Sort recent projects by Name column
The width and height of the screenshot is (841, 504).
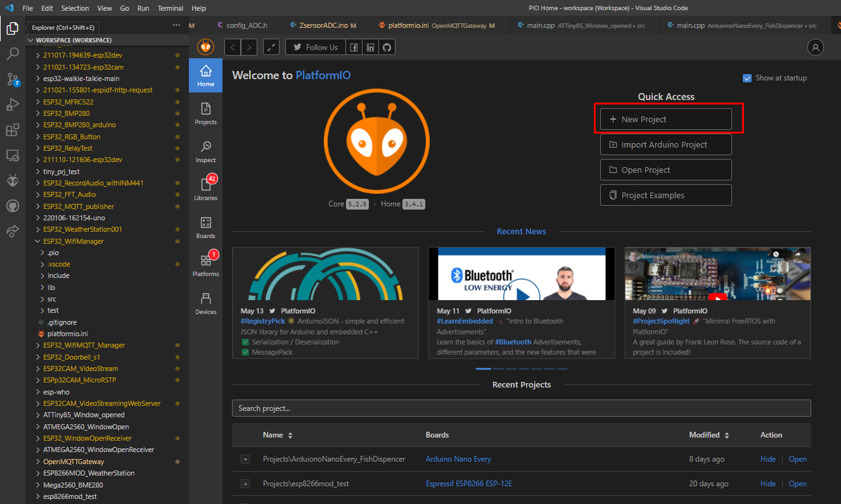click(278, 435)
